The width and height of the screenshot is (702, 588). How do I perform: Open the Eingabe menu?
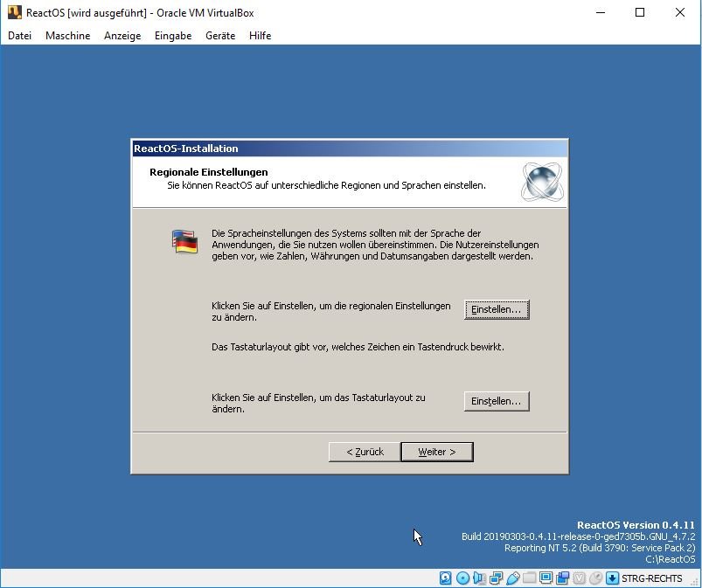pos(173,36)
